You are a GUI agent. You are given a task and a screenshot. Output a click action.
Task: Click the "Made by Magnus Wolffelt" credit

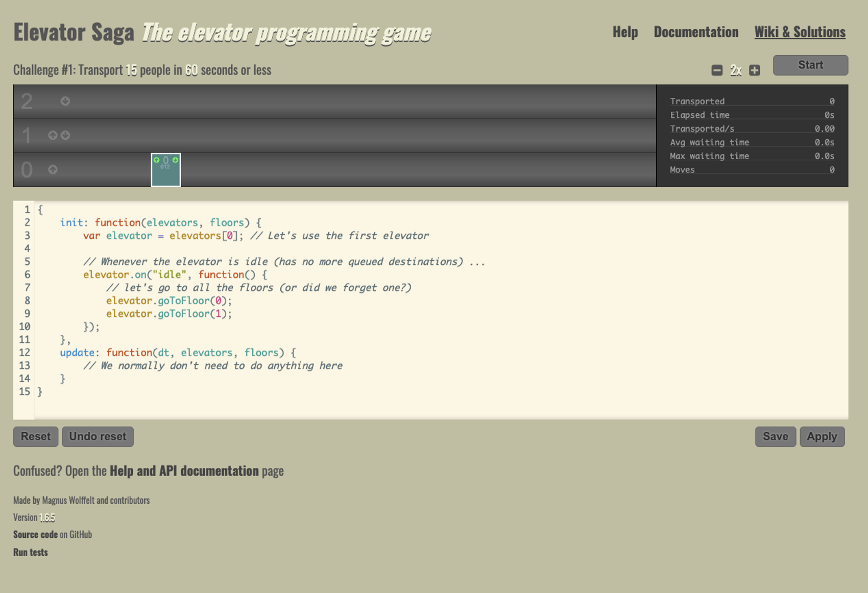pyautogui.click(x=82, y=500)
